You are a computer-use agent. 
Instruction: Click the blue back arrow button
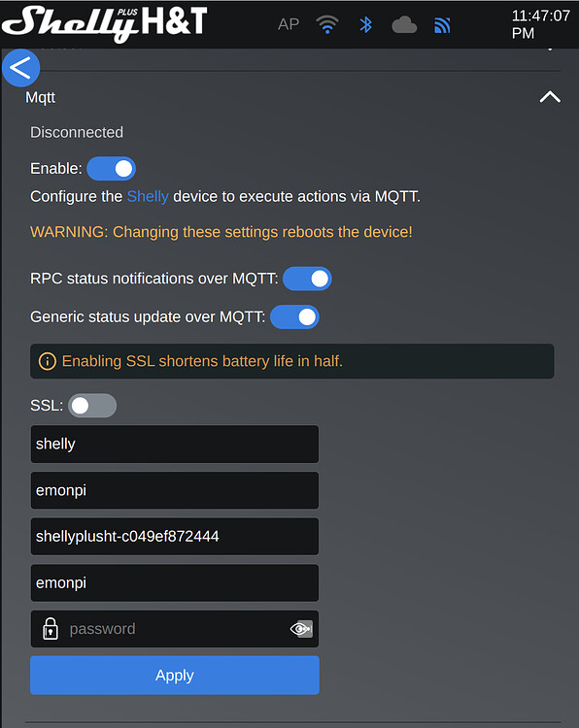[21, 68]
